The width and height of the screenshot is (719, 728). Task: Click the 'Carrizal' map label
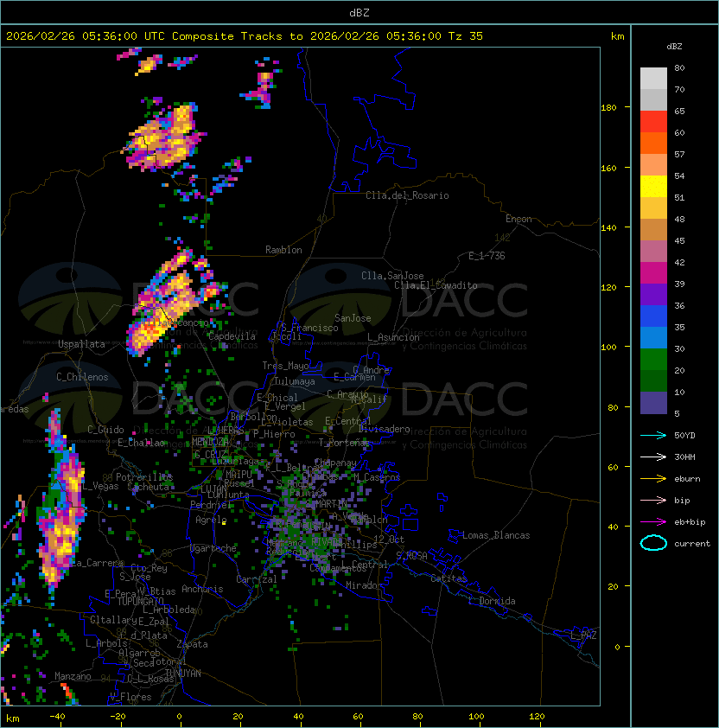257,579
